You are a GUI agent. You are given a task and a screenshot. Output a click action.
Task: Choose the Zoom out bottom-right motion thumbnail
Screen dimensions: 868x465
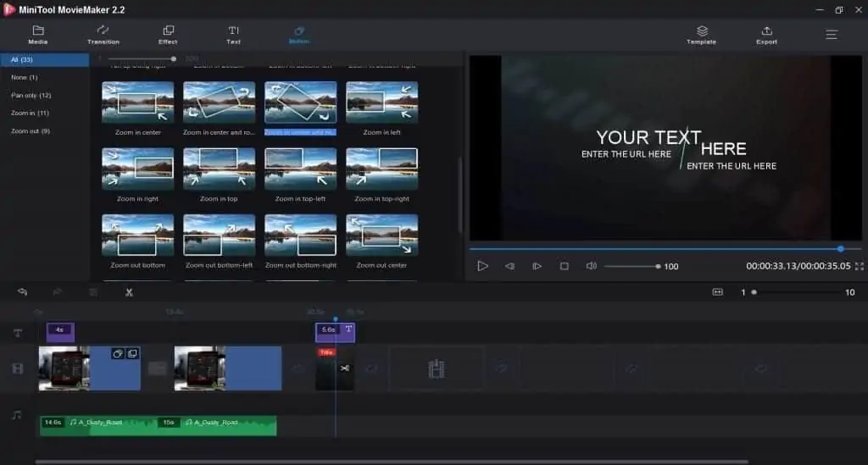301,235
